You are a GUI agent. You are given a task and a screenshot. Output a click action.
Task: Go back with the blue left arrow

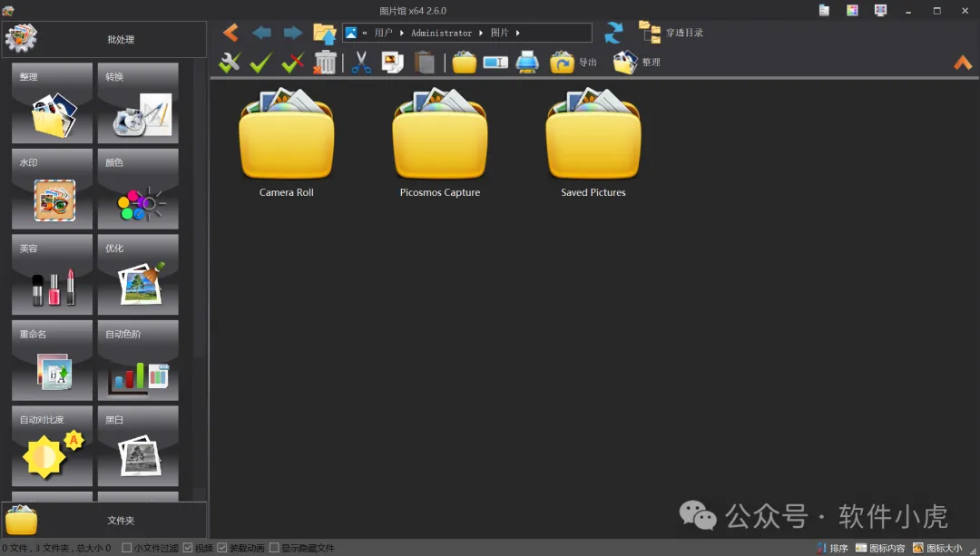tap(262, 33)
